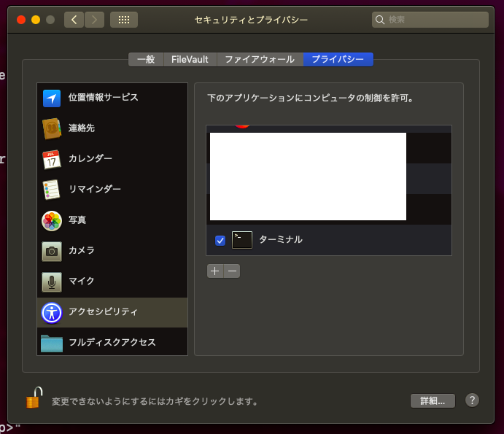
Task: Click the red close window button
Action: point(21,20)
